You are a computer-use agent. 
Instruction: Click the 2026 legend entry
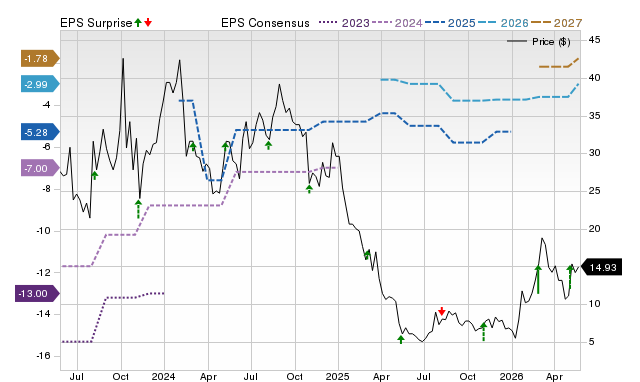point(503,23)
